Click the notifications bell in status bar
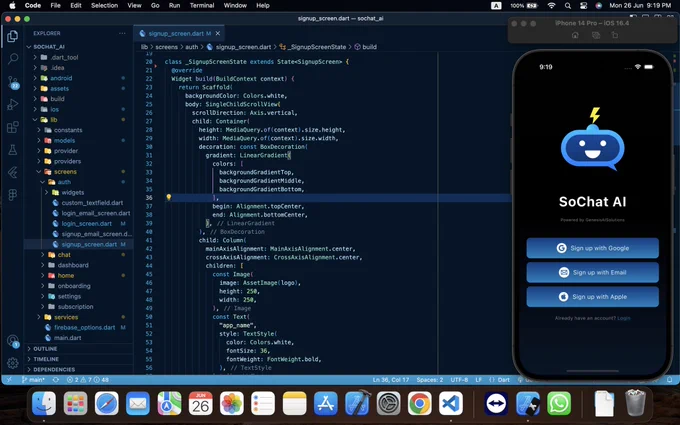Viewport: 680px width, 425px height. (x=670, y=379)
